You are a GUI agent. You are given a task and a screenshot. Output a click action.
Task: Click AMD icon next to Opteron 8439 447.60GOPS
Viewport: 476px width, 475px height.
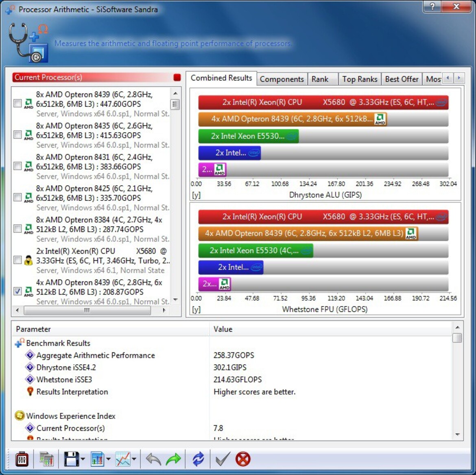(x=28, y=103)
